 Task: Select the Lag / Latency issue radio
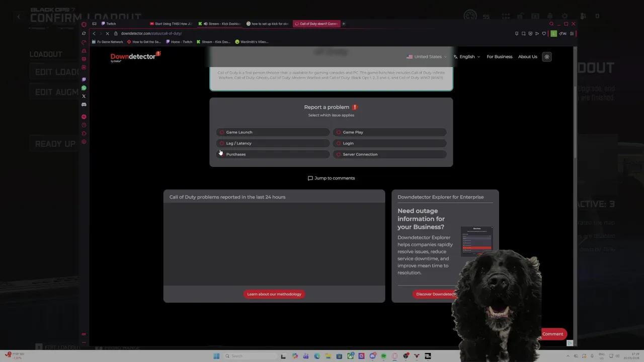pos(222,143)
